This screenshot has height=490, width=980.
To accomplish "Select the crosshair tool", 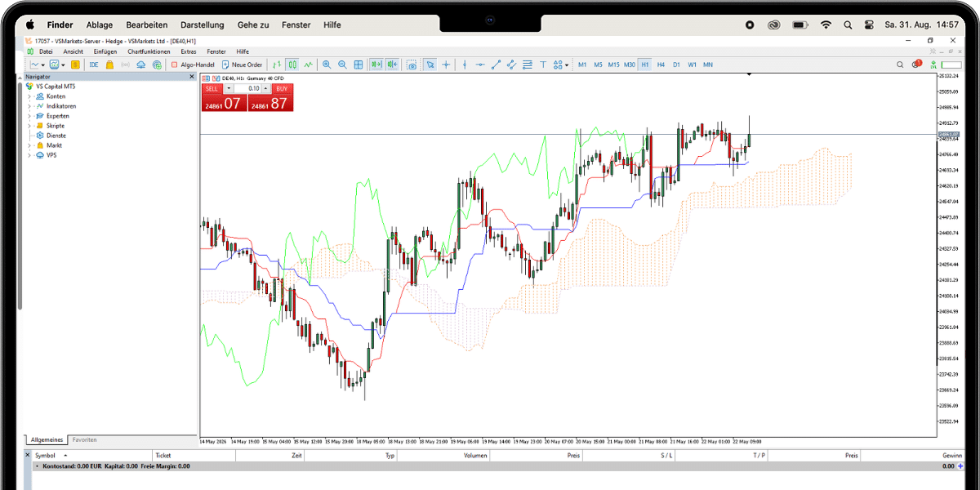I will click(x=446, y=65).
